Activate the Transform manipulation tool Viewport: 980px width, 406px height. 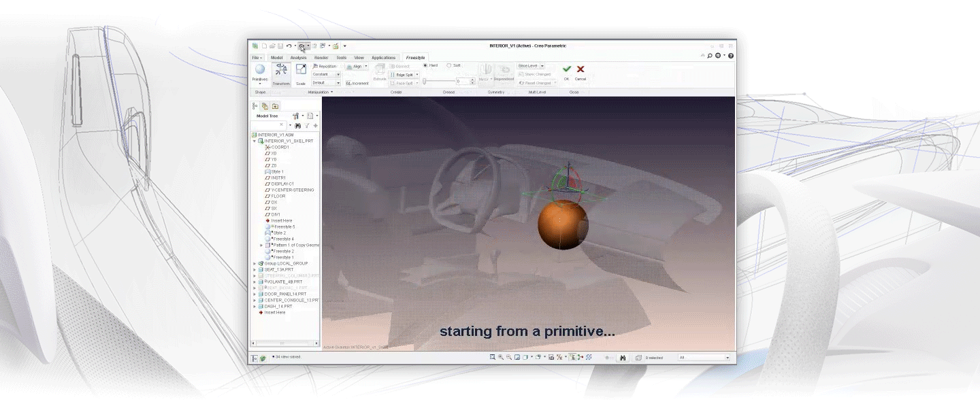click(281, 74)
